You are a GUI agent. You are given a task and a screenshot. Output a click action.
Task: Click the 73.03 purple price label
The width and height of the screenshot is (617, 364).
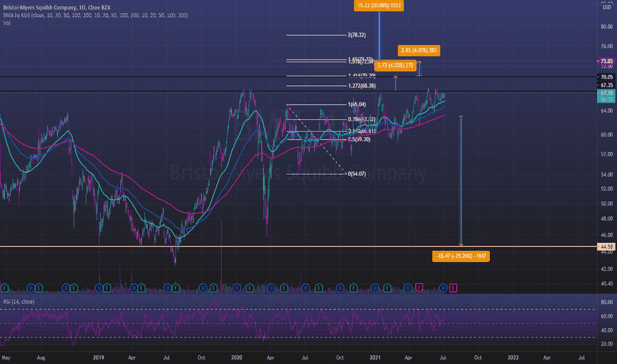tap(606, 61)
